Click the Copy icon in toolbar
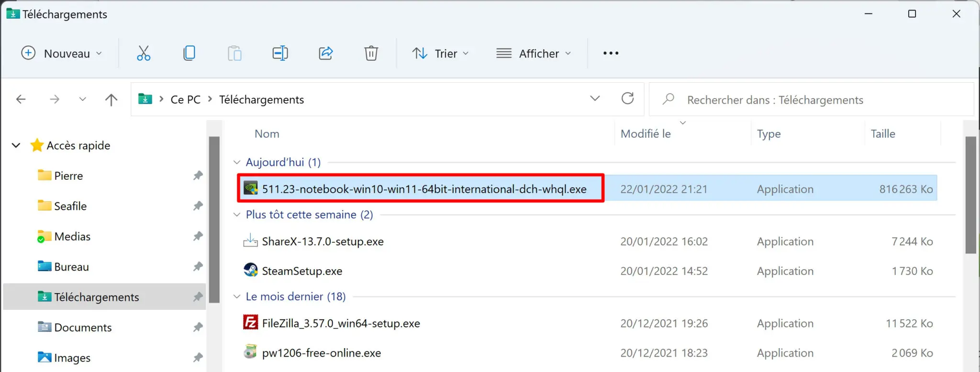980x372 pixels. click(189, 53)
